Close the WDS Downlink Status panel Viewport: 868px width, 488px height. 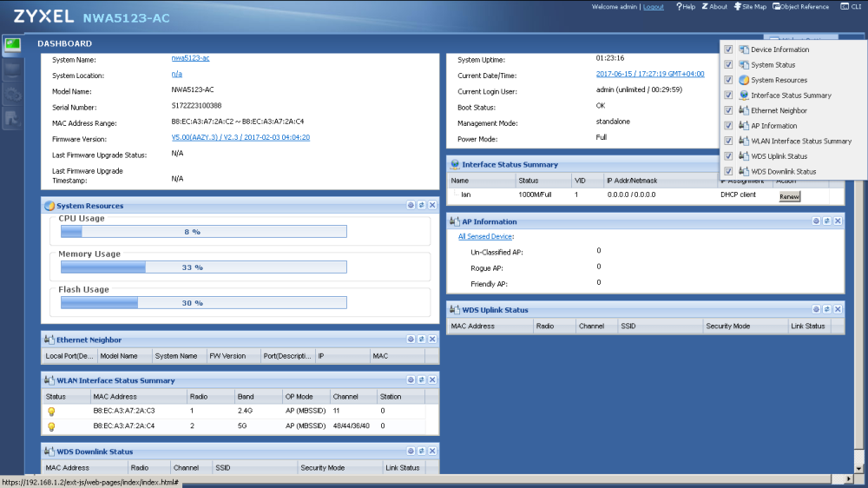pos(432,451)
